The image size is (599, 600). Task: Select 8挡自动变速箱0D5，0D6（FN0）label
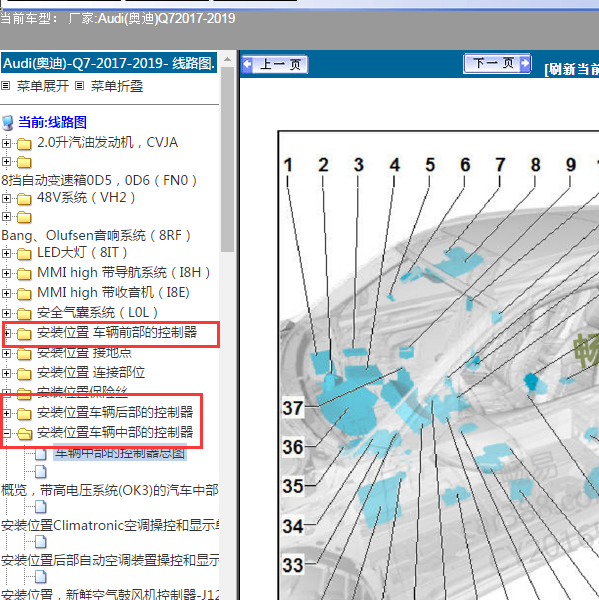click(x=99, y=180)
